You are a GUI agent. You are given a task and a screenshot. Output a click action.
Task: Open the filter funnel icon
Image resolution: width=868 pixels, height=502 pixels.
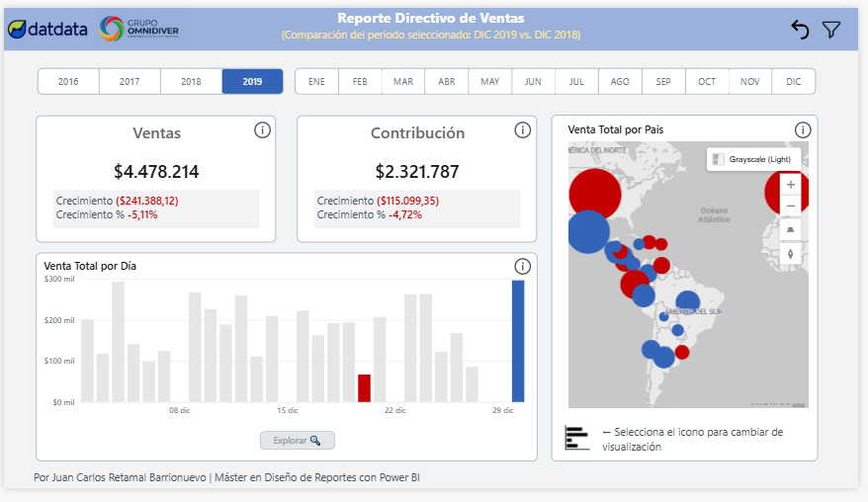(830, 30)
